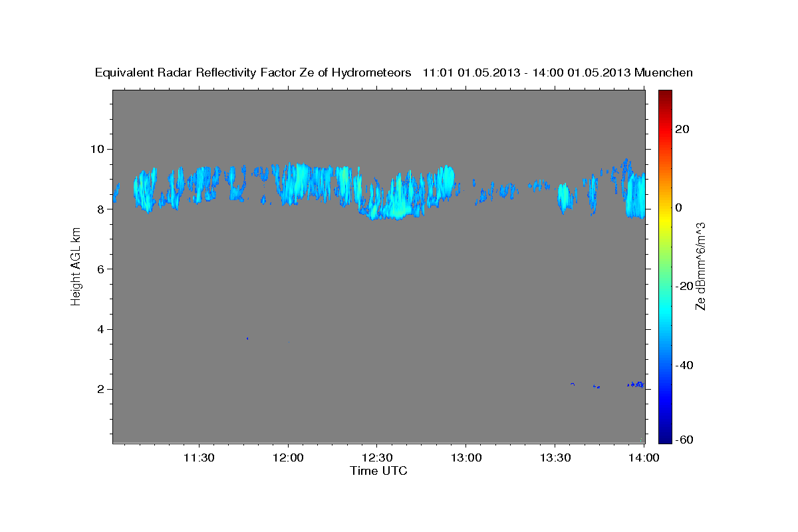Click the 'Ze dBmm^6/m^3' colorbar title

click(x=700, y=266)
